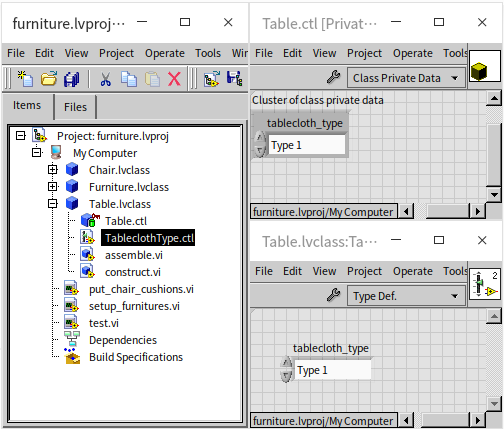Click put_chair_cushions.vi icon
This screenshot has height=429, width=504.
pyautogui.click(x=71, y=288)
